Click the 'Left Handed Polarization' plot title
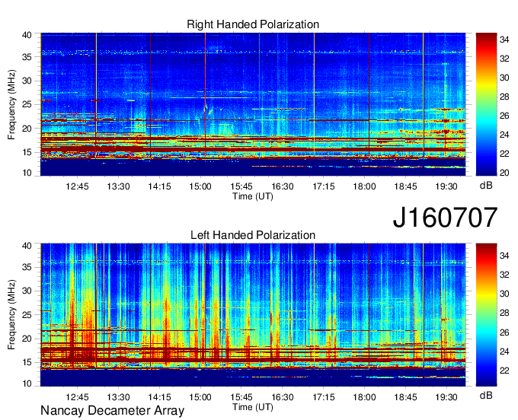Screen dimensions: 518x420 tap(253, 235)
